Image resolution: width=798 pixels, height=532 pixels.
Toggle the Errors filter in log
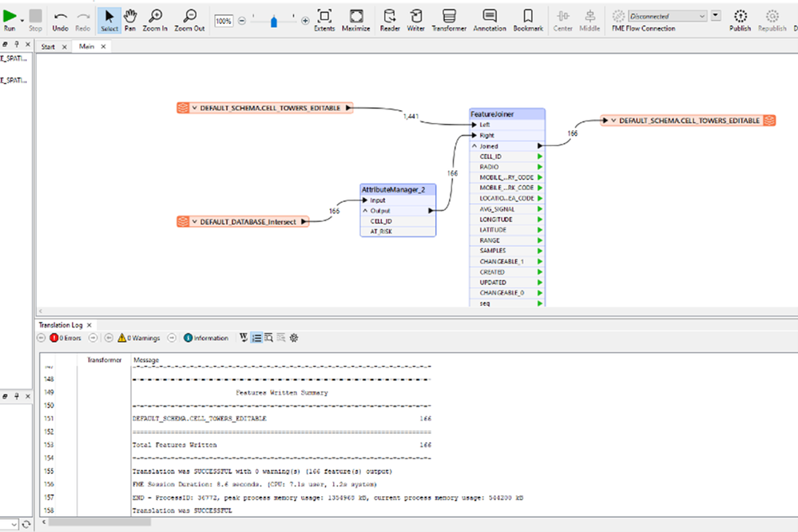[x=66, y=338]
